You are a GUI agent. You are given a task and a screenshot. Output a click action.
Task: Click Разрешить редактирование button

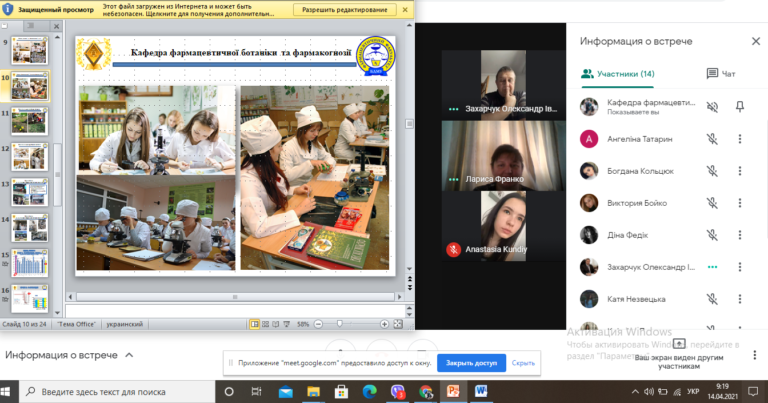click(344, 10)
